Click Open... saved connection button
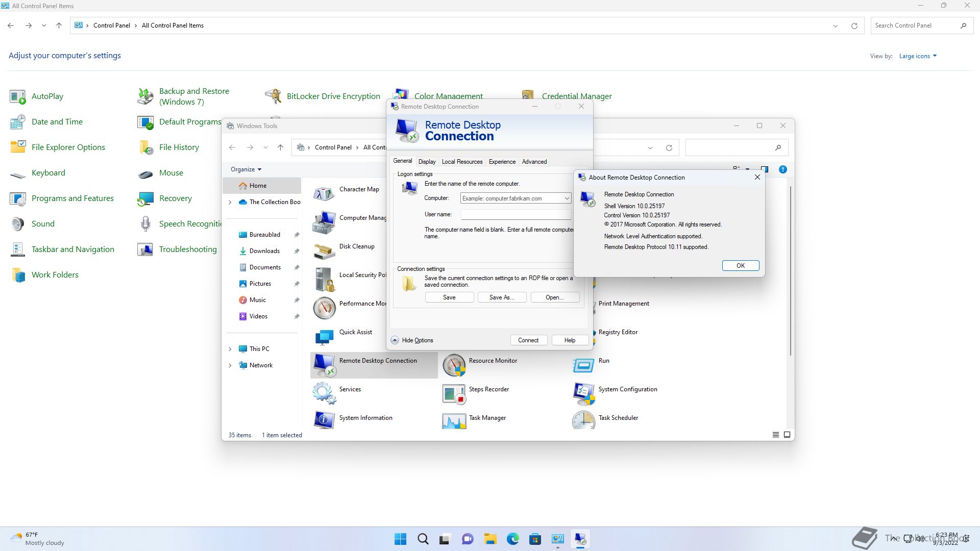 click(555, 297)
